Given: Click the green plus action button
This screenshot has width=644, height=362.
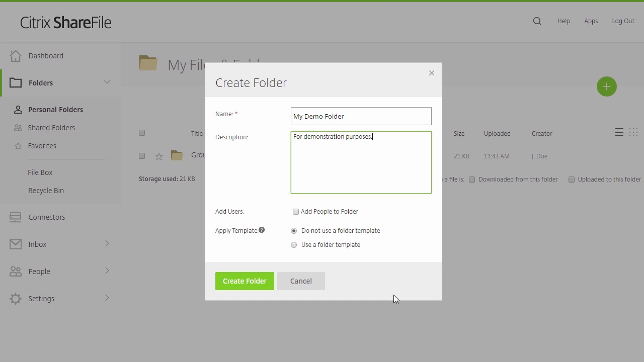Looking at the screenshot, I should (x=606, y=86).
